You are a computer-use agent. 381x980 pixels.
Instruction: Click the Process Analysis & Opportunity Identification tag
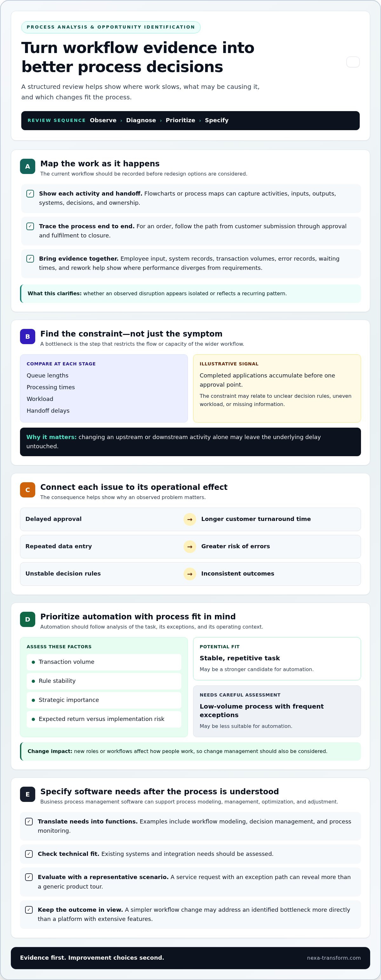click(x=111, y=27)
